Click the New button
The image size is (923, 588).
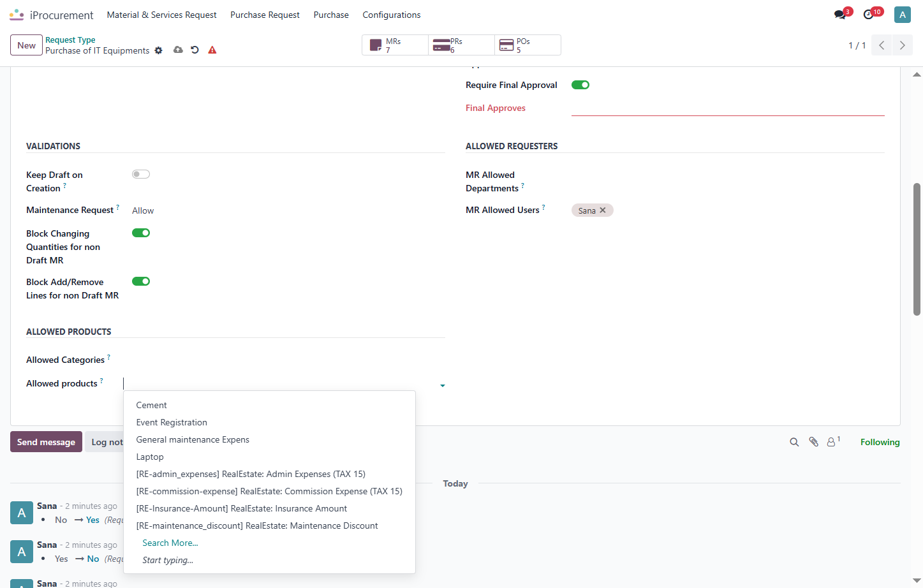pyautogui.click(x=27, y=45)
